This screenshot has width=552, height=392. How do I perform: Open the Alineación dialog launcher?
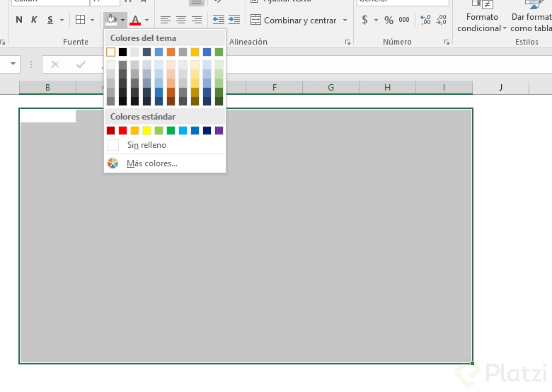pos(347,42)
